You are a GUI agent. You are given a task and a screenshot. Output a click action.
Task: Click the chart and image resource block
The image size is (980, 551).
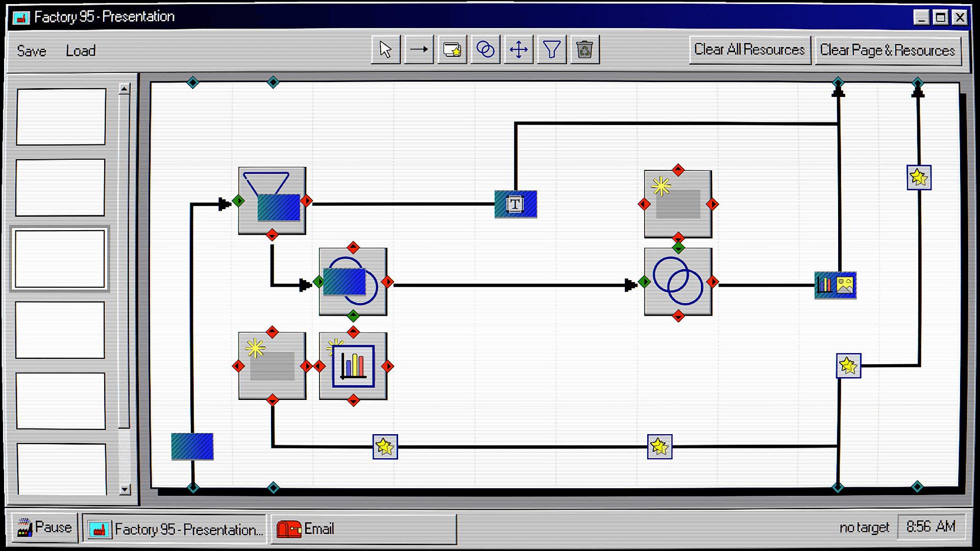835,285
